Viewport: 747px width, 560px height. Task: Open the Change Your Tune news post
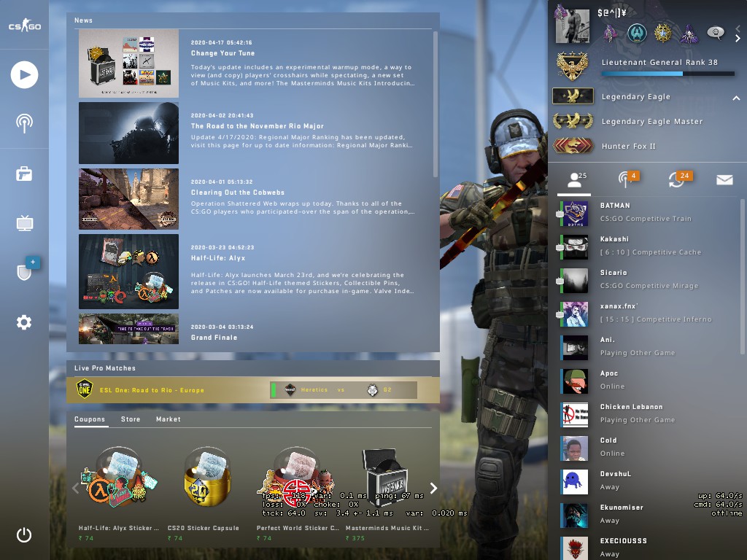click(255, 63)
